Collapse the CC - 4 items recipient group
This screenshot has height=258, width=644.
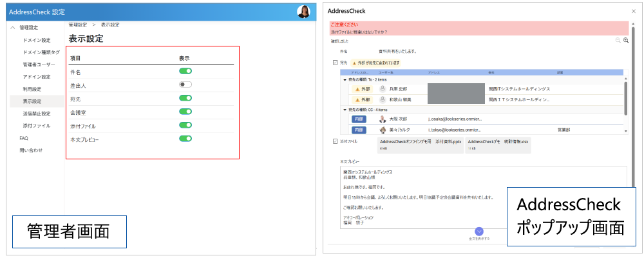click(345, 110)
